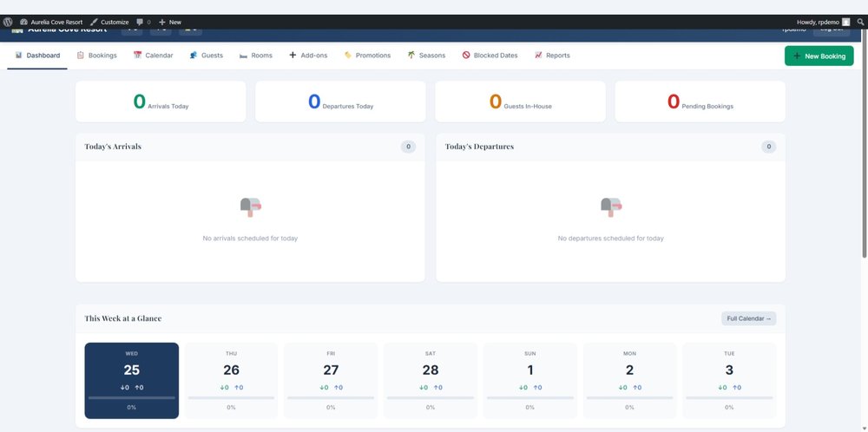The width and height of the screenshot is (868, 432).
Task: Switch to the Rooms tab
Action: pyautogui.click(x=256, y=56)
